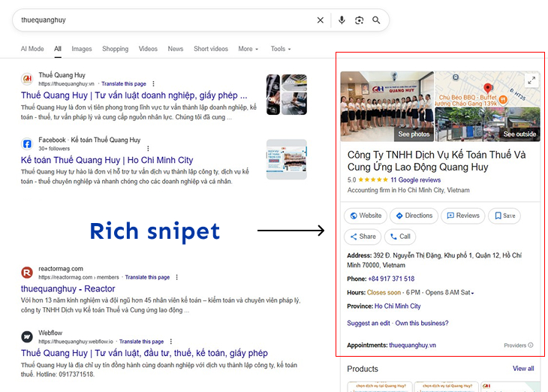Open See outside street view thumbnail

tap(487, 125)
